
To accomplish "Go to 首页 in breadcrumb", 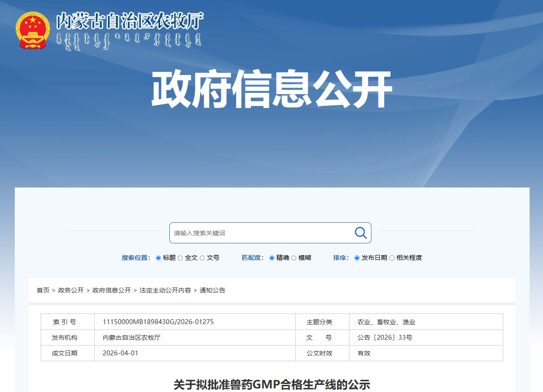I will [43, 290].
